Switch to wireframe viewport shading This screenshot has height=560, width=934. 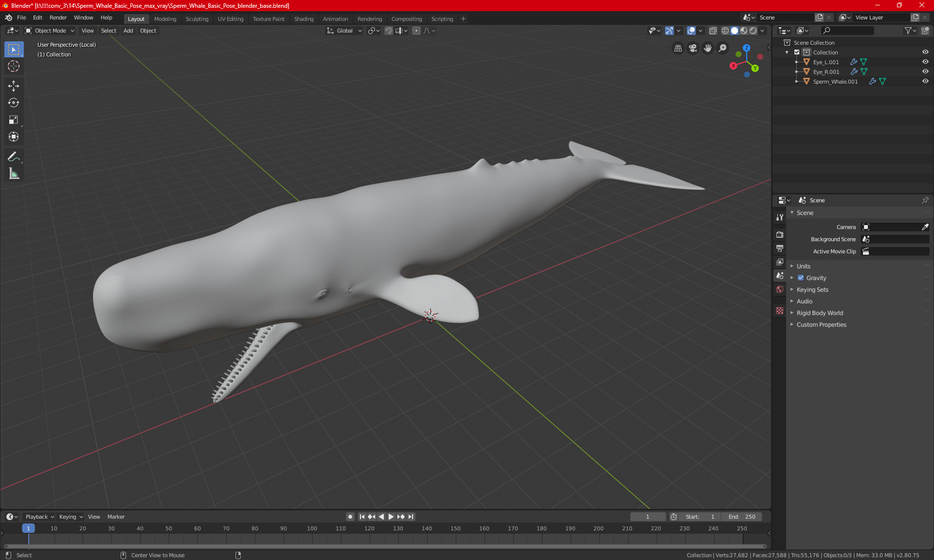coord(725,31)
